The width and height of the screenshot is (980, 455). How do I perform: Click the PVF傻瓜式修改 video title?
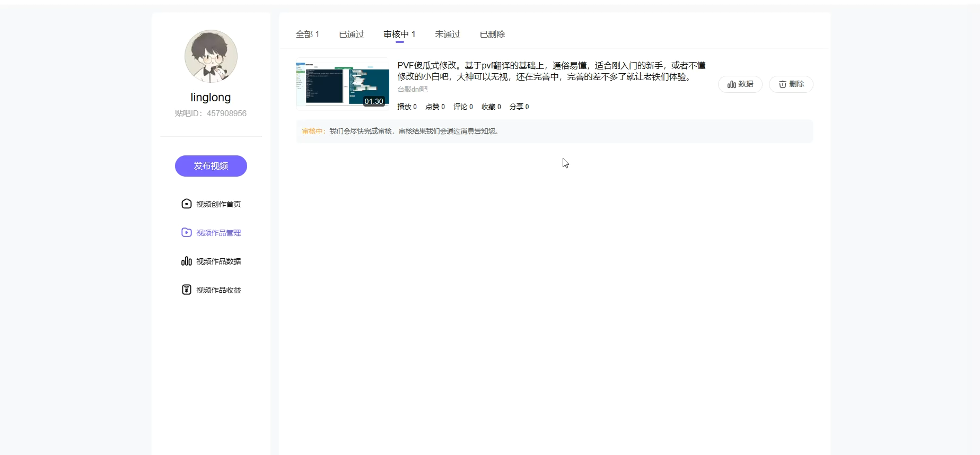[552, 71]
